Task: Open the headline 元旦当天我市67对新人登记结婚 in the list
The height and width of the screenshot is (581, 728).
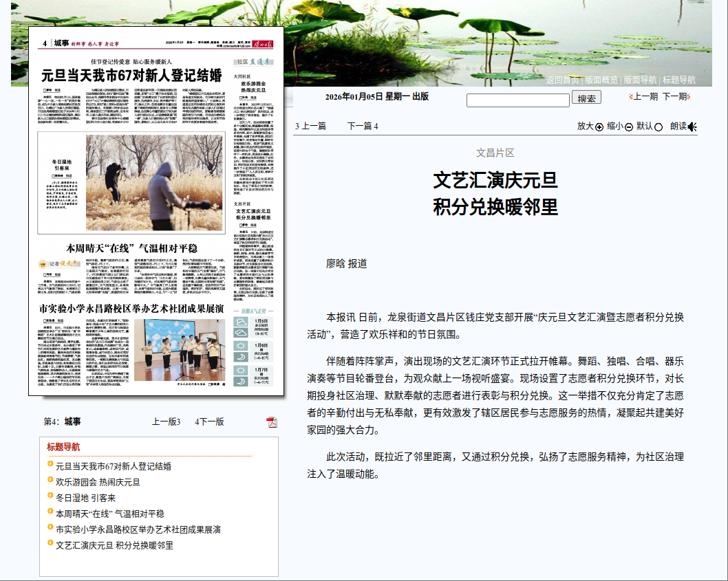Action: click(114, 466)
